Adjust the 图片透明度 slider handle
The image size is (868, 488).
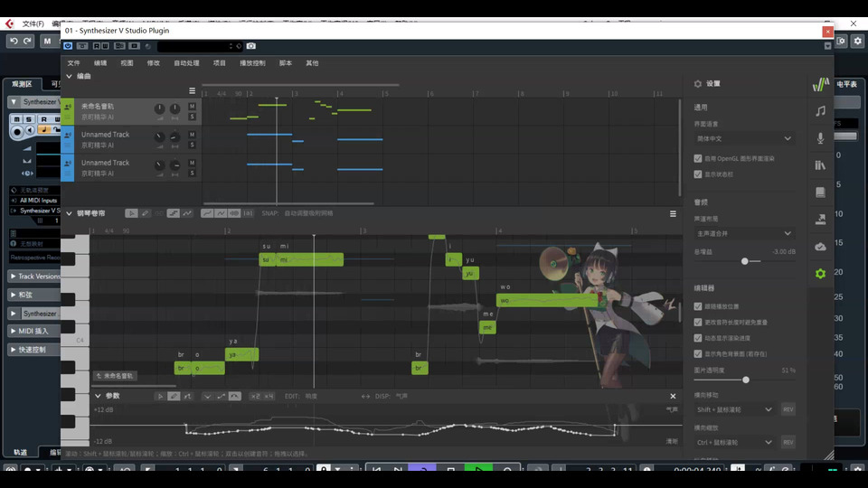pos(745,380)
